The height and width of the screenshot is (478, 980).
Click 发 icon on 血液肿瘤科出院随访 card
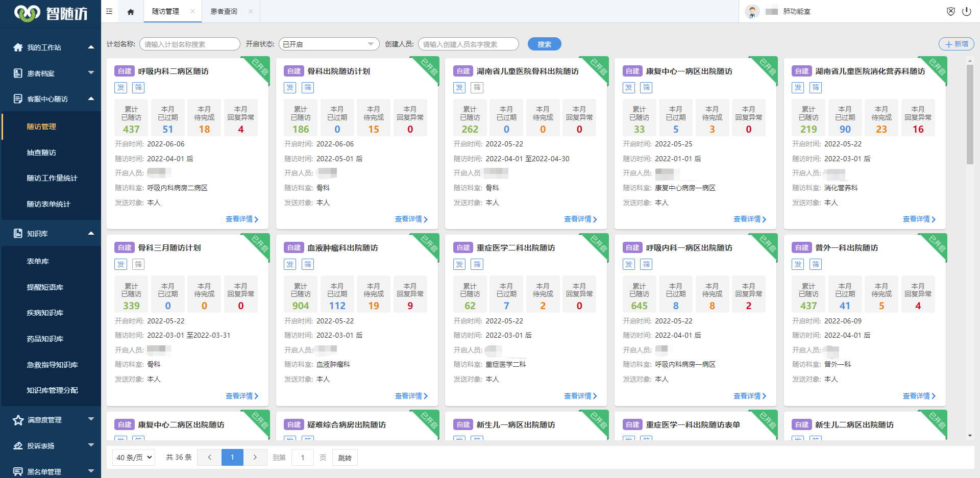[x=290, y=264]
